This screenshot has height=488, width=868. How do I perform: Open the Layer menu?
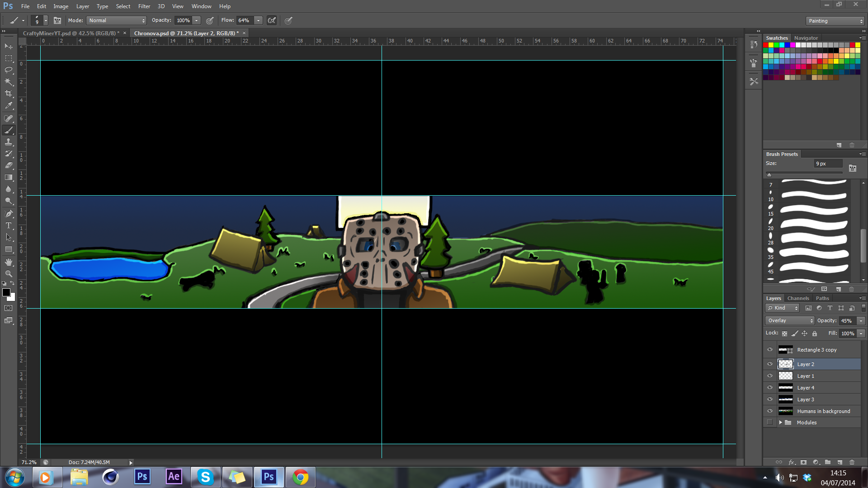pyautogui.click(x=83, y=6)
